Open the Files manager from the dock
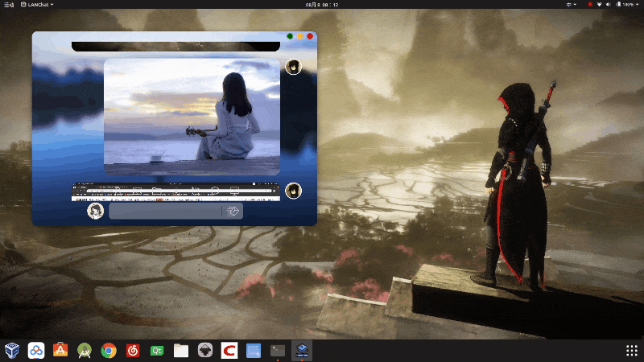Screen dimensions: 644x362 pos(181,351)
